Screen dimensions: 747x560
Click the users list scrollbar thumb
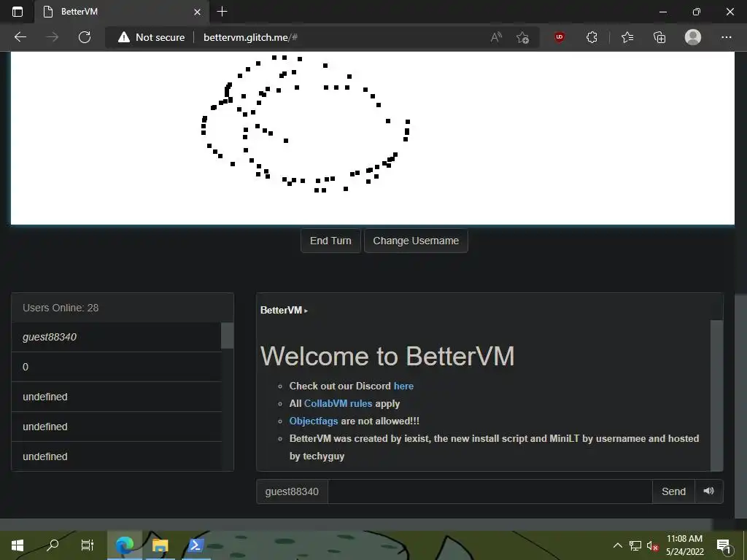coord(228,335)
